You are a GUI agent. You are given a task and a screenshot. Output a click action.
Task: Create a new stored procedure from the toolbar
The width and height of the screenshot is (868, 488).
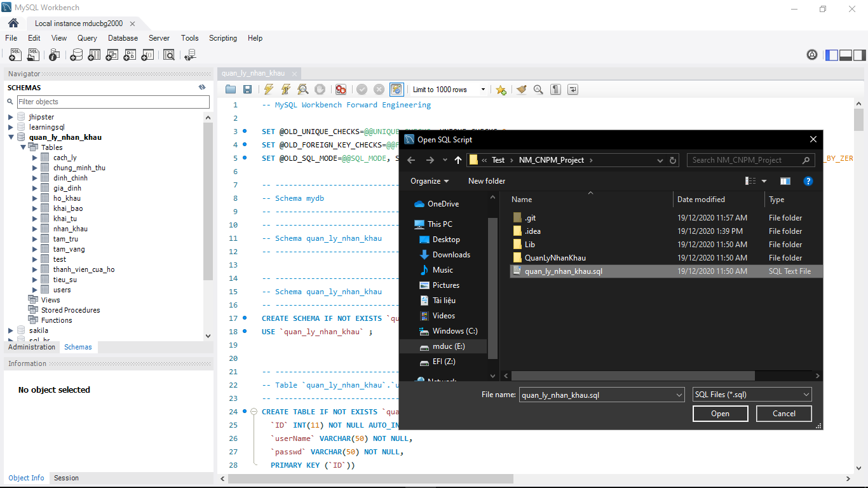pos(129,55)
